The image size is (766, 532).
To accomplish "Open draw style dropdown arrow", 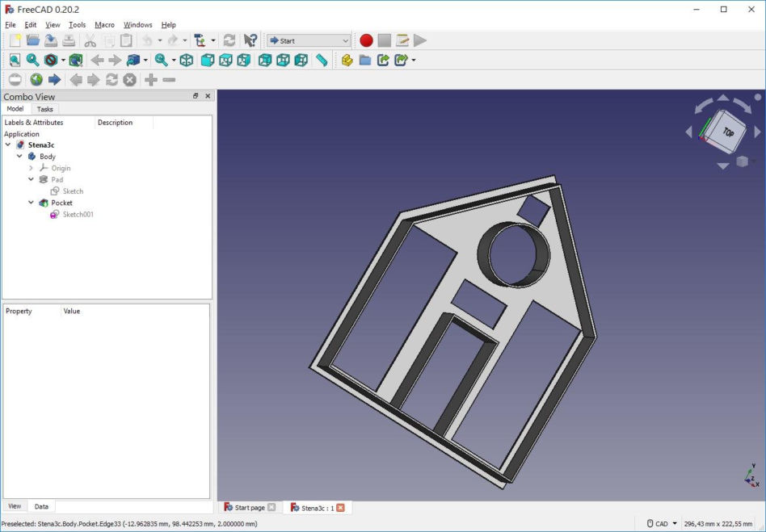I will pyautogui.click(x=63, y=60).
